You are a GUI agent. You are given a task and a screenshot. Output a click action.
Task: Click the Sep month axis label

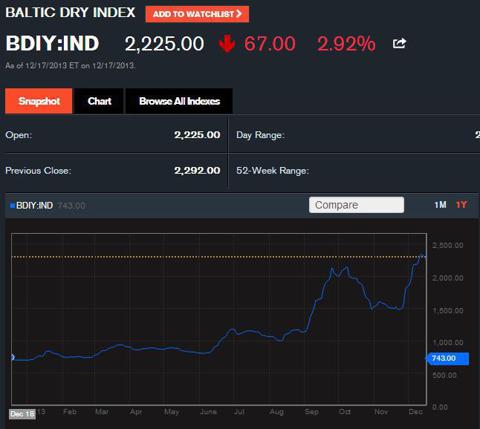coord(311,412)
